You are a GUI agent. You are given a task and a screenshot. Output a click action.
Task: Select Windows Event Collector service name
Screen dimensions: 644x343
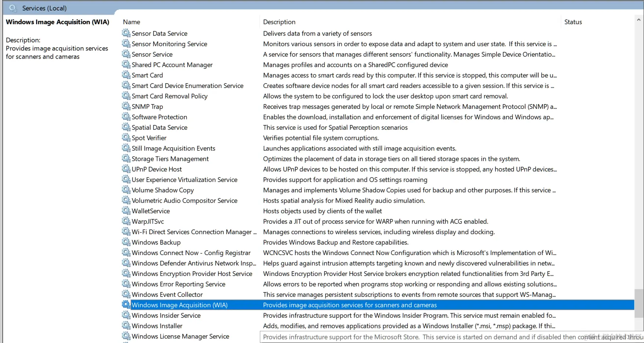tap(167, 295)
